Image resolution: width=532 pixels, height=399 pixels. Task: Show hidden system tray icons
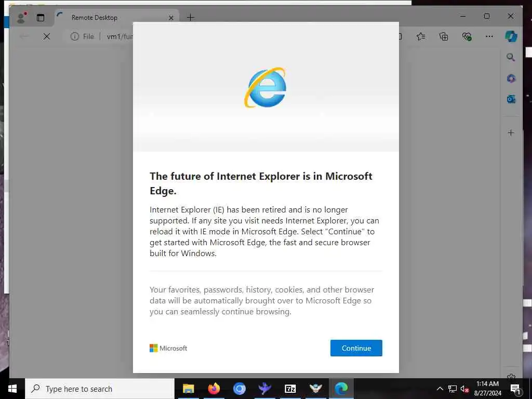pos(440,389)
